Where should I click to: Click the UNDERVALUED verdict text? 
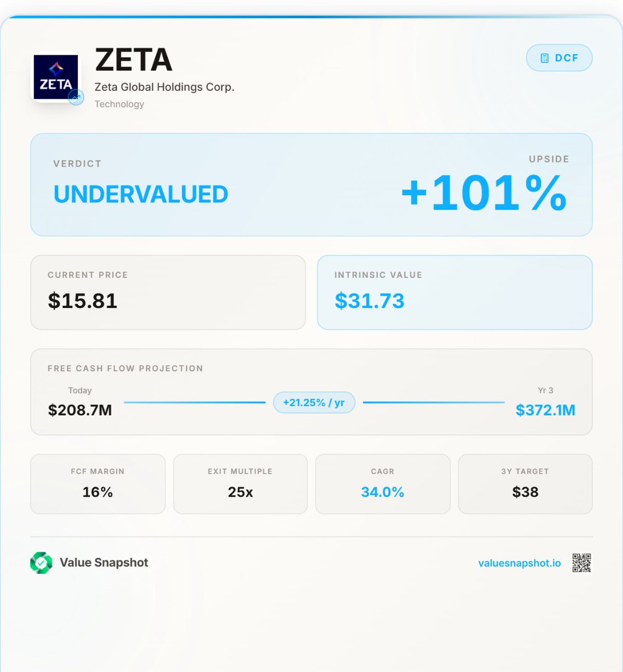[x=141, y=194]
